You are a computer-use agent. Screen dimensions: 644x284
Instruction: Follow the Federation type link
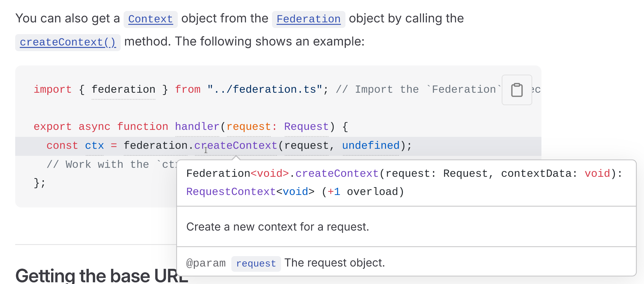[x=308, y=19]
